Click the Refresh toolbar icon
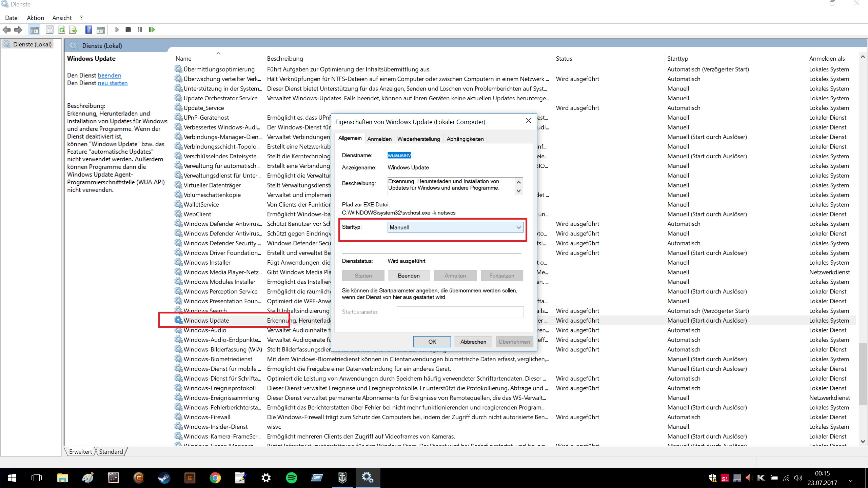This screenshot has width=868, height=488. 62,30
